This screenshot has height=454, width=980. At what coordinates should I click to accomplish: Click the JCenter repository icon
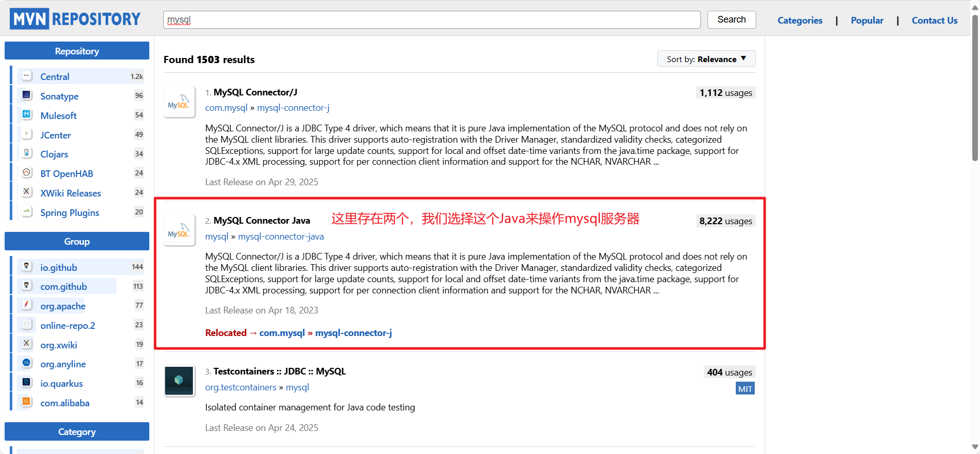[x=27, y=134]
